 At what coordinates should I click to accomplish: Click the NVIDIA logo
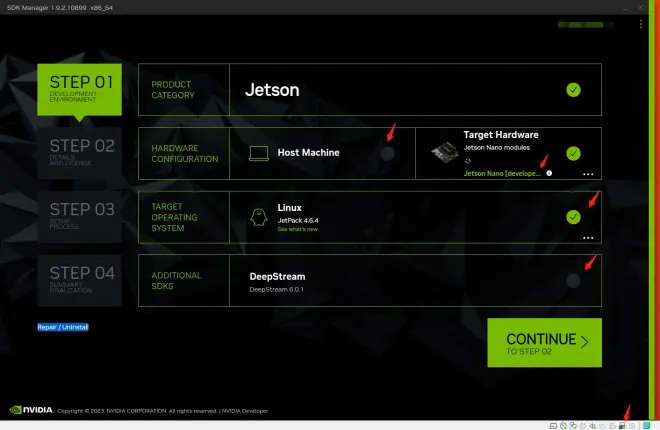[31, 410]
